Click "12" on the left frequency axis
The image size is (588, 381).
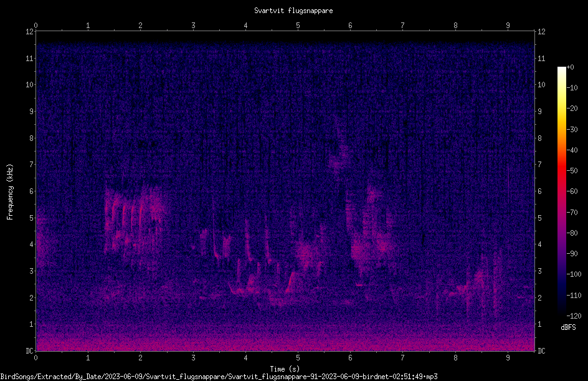tap(29, 32)
